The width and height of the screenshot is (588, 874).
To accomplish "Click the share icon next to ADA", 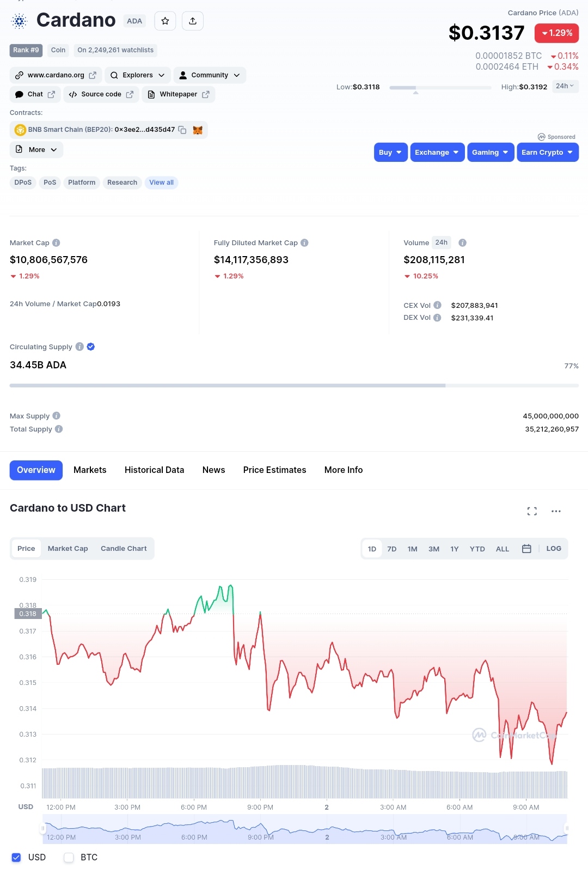I will 193,21.
